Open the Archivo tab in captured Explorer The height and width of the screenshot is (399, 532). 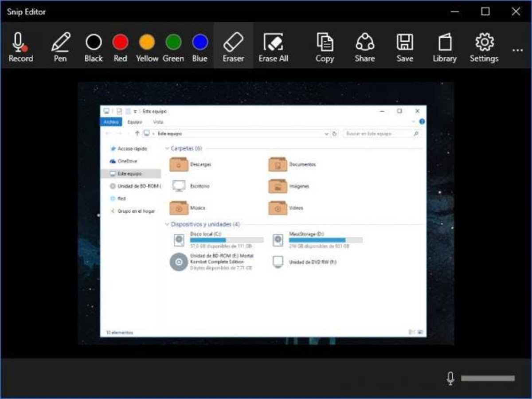tap(110, 122)
